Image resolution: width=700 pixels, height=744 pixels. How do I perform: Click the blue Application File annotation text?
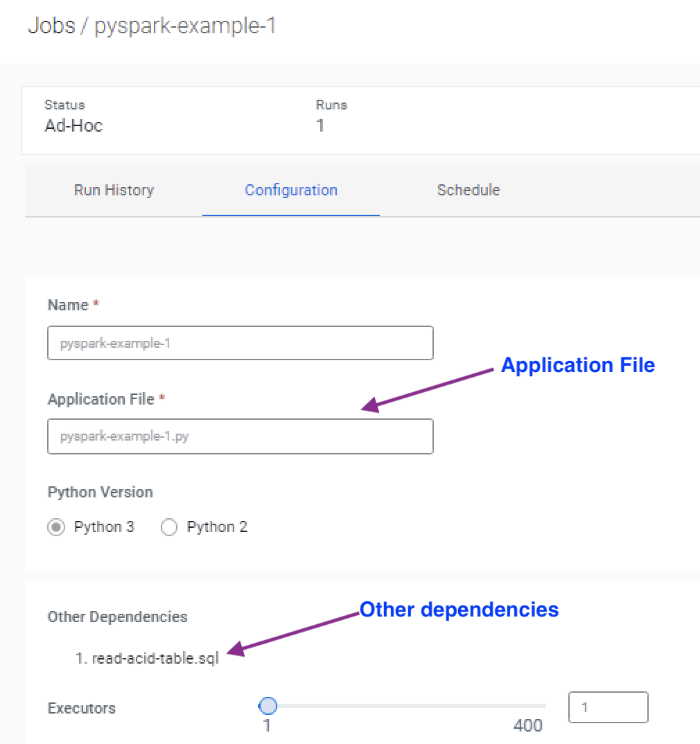coord(577,365)
